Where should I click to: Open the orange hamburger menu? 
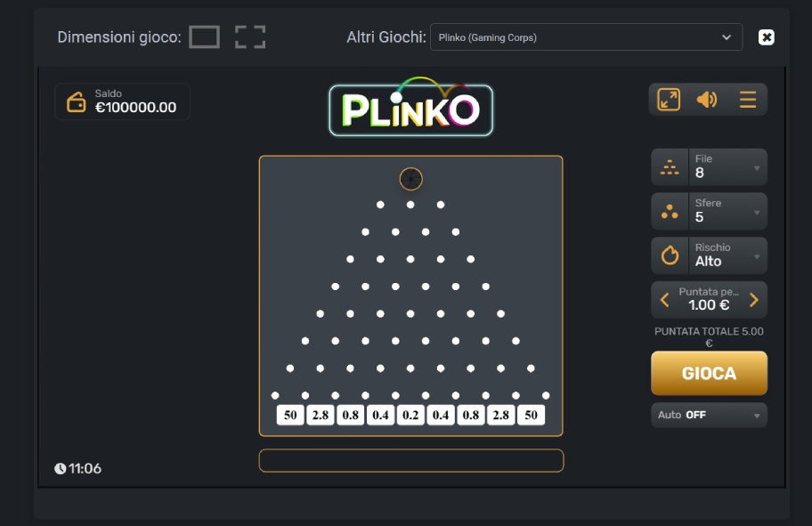coord(748,100)
